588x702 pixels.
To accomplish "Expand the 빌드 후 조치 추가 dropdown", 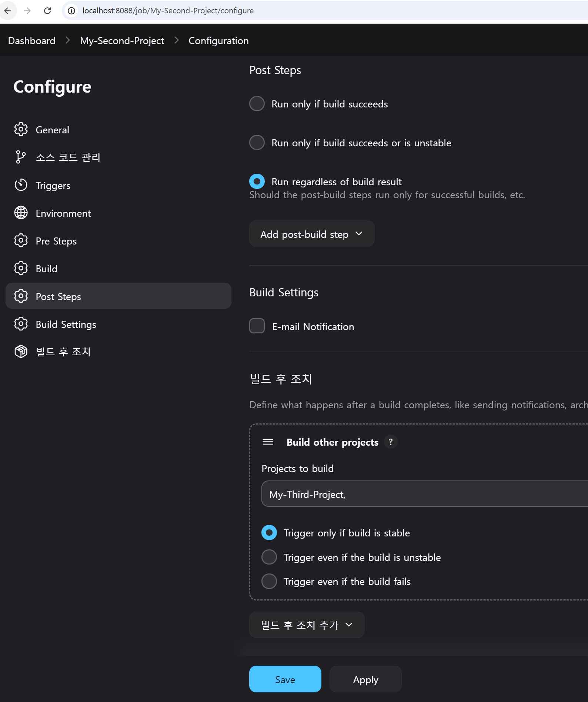I will (307, 625).
